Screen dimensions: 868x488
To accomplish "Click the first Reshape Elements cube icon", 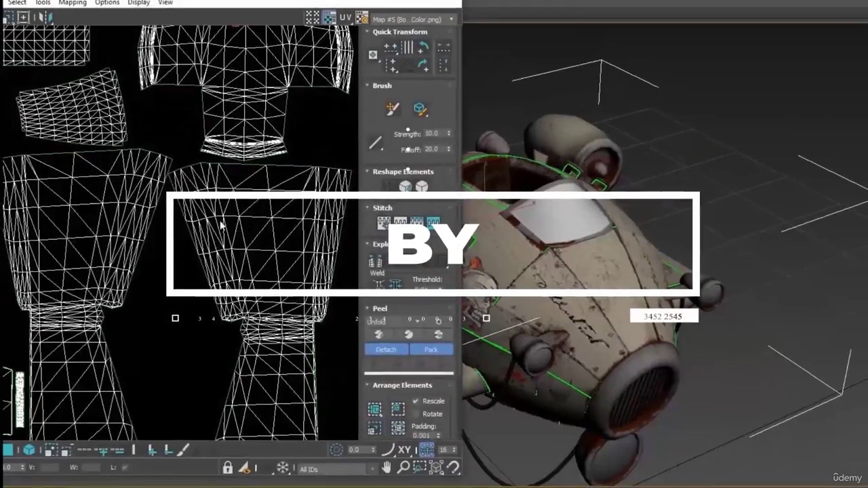I will pos(406,186).
